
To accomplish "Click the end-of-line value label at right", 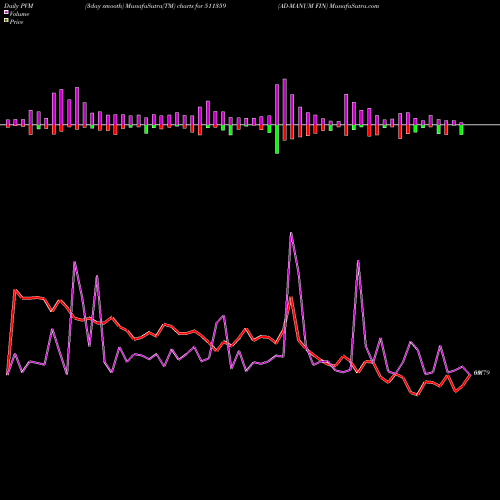I will [x=482, y=373].
